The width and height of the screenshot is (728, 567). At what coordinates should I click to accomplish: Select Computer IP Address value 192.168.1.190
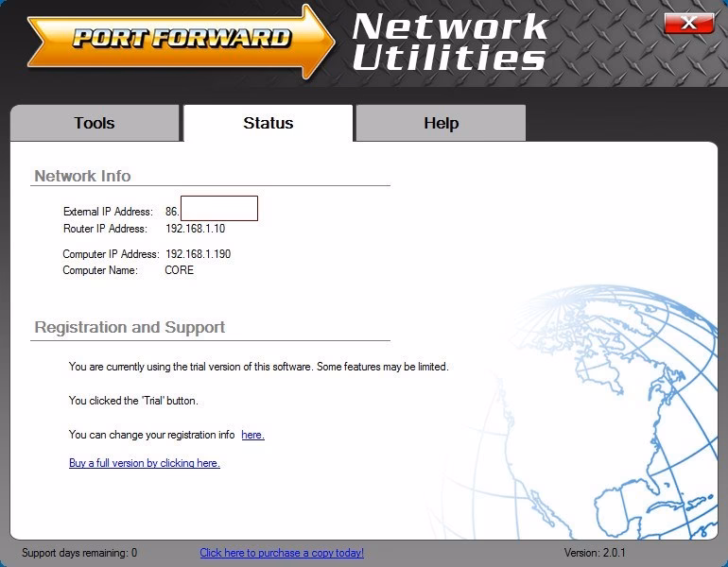[x=199, y=254]
